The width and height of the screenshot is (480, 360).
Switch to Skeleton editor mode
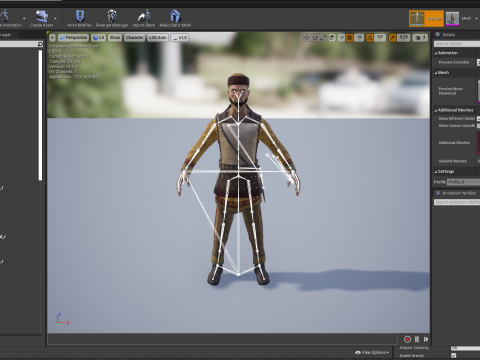click(426, 19)
